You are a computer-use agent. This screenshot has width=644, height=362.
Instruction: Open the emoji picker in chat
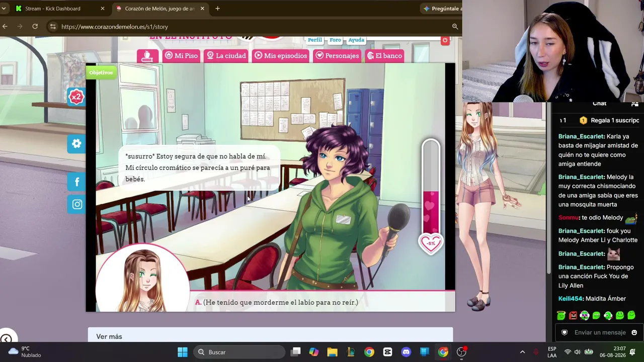pyautogui.click(x=634, y=332)
